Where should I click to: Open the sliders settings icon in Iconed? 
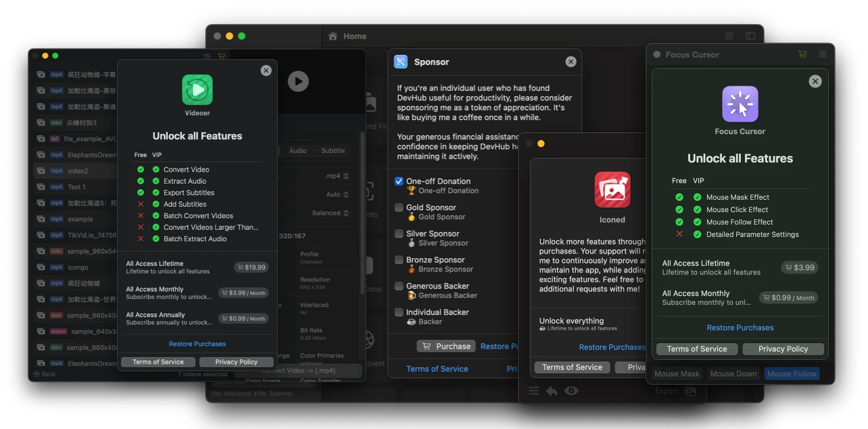(x=534, y=391)
